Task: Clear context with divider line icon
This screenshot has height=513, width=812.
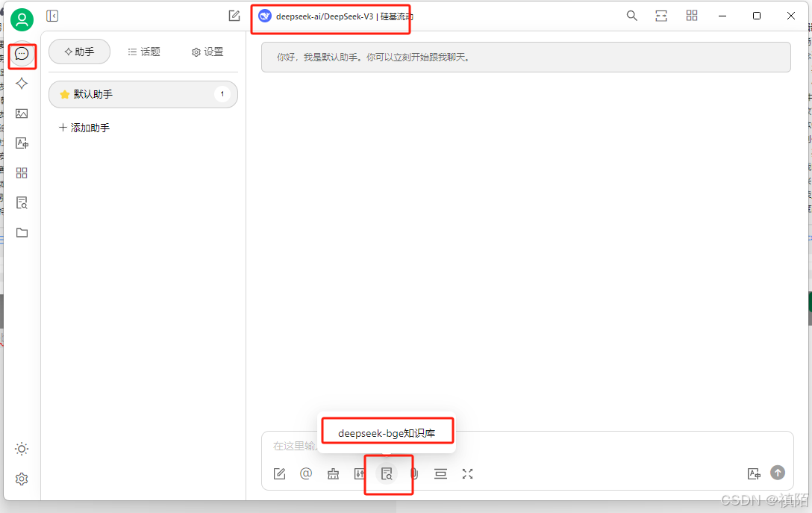Action: click(440, 473)
